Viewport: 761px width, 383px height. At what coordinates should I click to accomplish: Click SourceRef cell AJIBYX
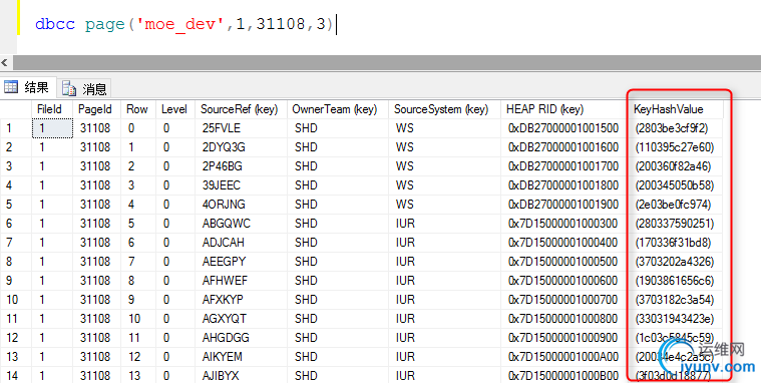(x=241, y=376)
